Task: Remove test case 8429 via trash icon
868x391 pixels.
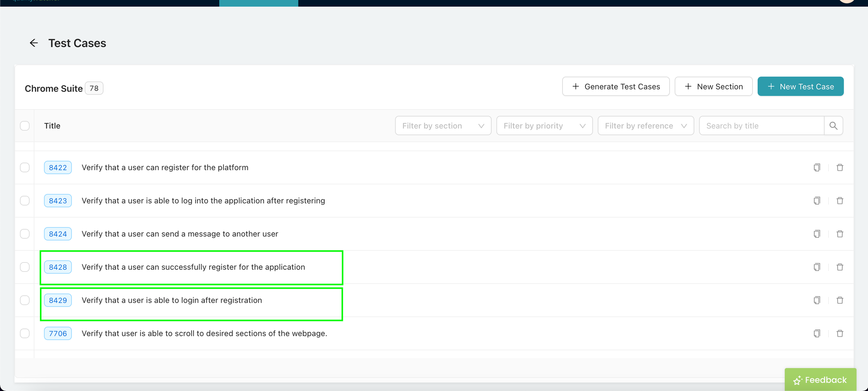Action: (840, 300)
